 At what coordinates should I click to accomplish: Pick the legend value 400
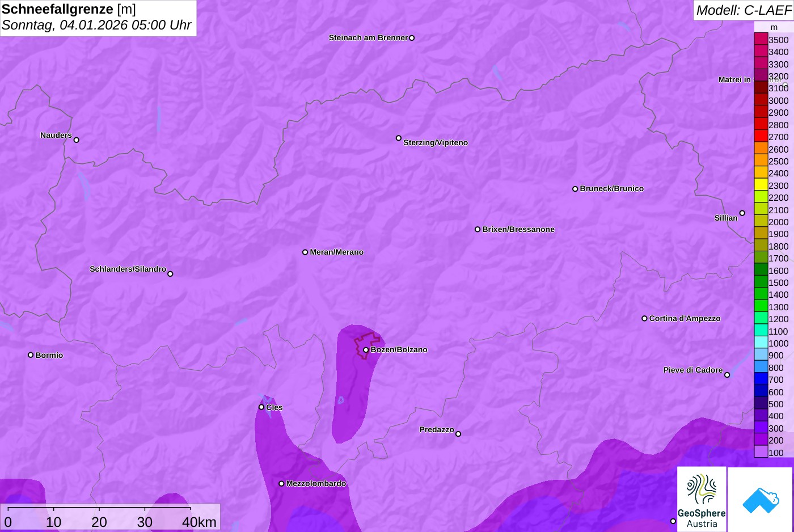coord(776,416)
